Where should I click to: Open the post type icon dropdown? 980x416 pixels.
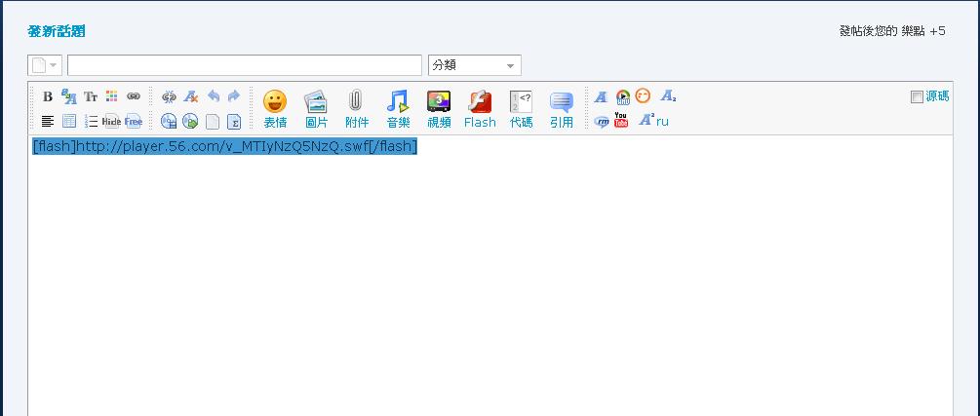pos(45,65)
